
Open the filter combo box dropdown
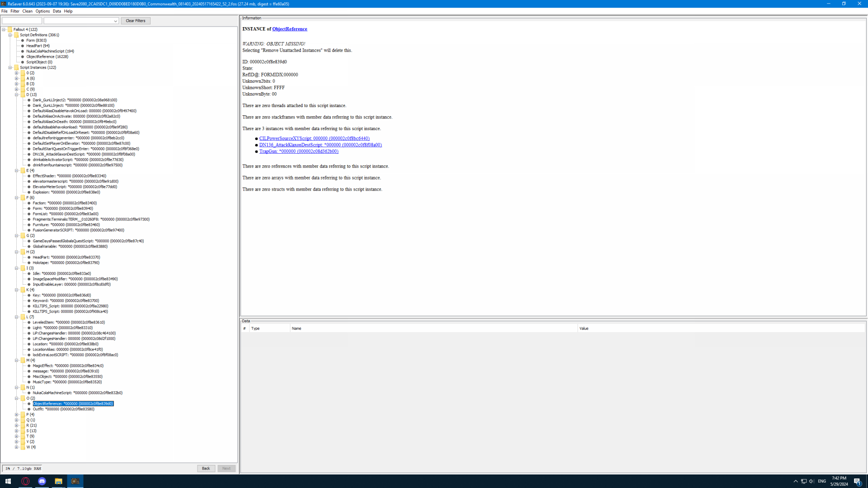[115, 21]
